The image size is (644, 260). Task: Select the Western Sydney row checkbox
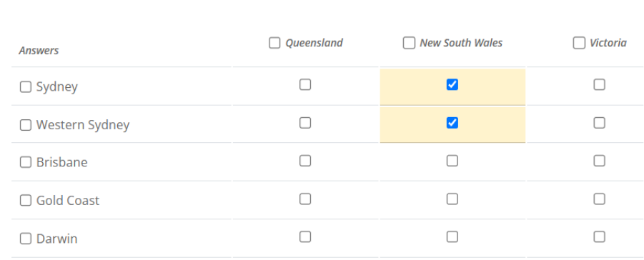pyautogui.click(x=26, y=125)
